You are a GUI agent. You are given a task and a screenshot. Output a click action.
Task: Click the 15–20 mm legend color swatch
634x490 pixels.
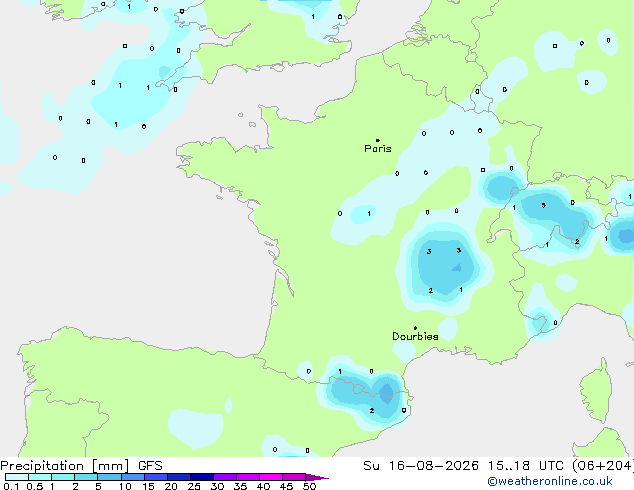pos(156,477)
